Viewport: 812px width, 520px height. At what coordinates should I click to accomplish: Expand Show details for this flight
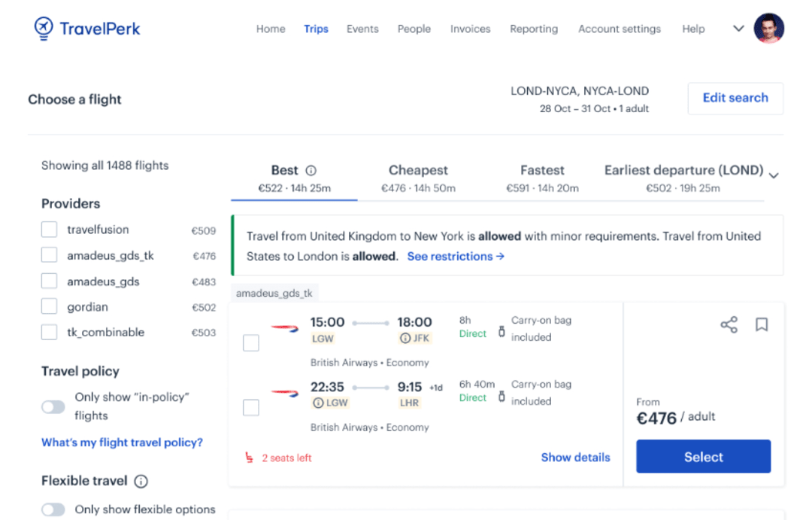click(575, 457)
